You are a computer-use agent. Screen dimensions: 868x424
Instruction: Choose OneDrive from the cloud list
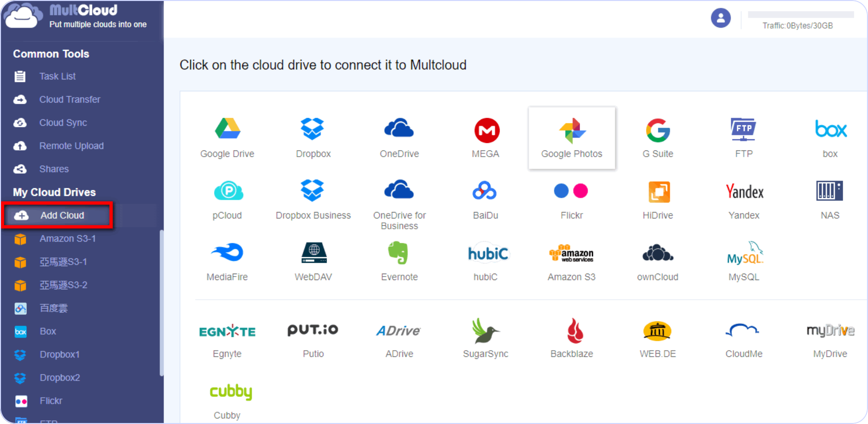(x=399, y=138)
